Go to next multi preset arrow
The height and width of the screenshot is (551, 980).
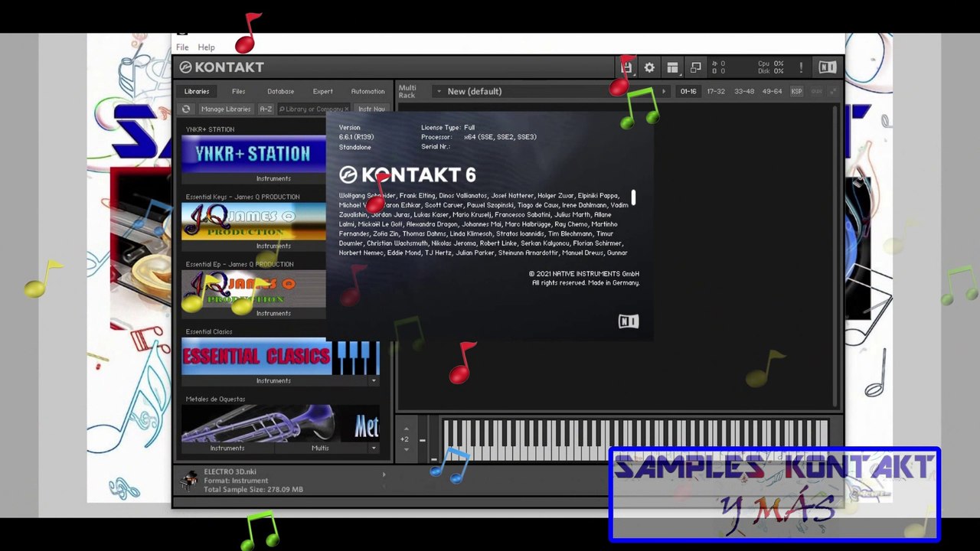click(664, 91)
